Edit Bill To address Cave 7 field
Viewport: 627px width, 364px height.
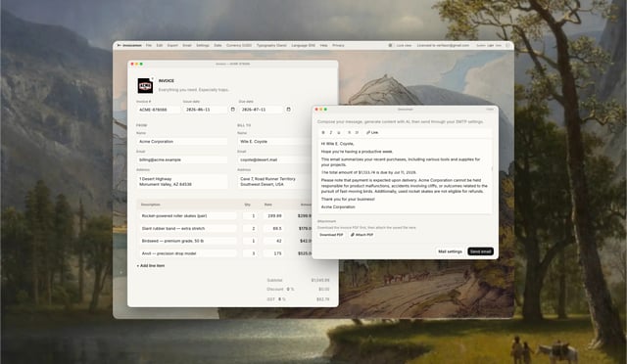pyautogui.click(x=274, y=182)
